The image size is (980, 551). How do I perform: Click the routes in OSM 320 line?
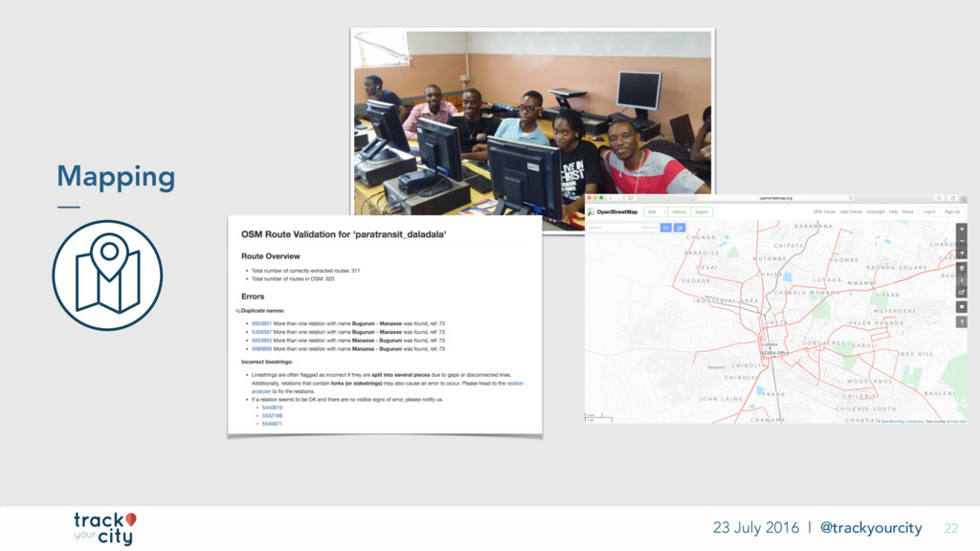click(x=293, y=278)
